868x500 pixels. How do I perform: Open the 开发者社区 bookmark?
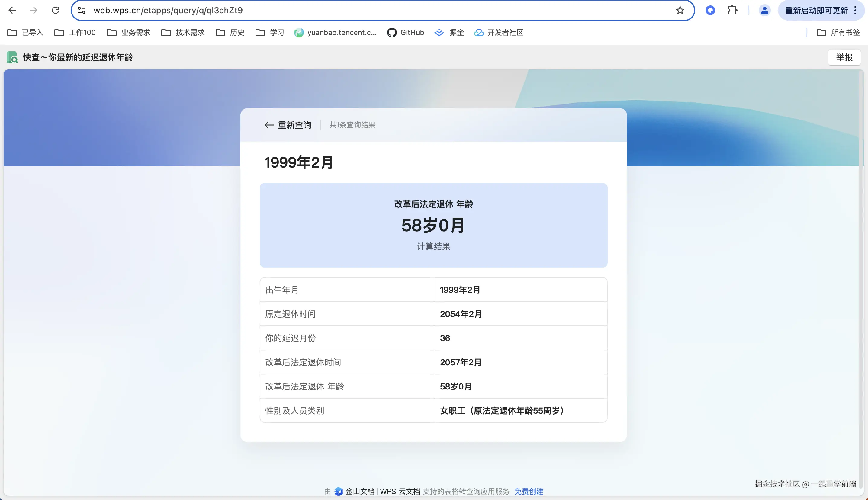tap(499, 33)
